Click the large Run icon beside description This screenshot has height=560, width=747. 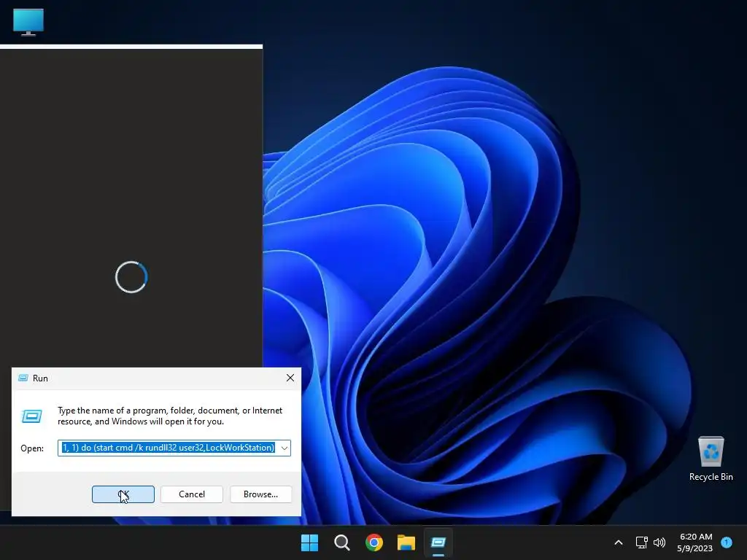32,416
